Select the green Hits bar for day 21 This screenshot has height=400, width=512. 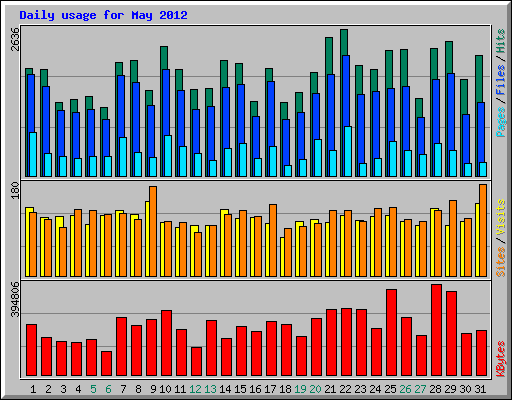coord(329,56)
